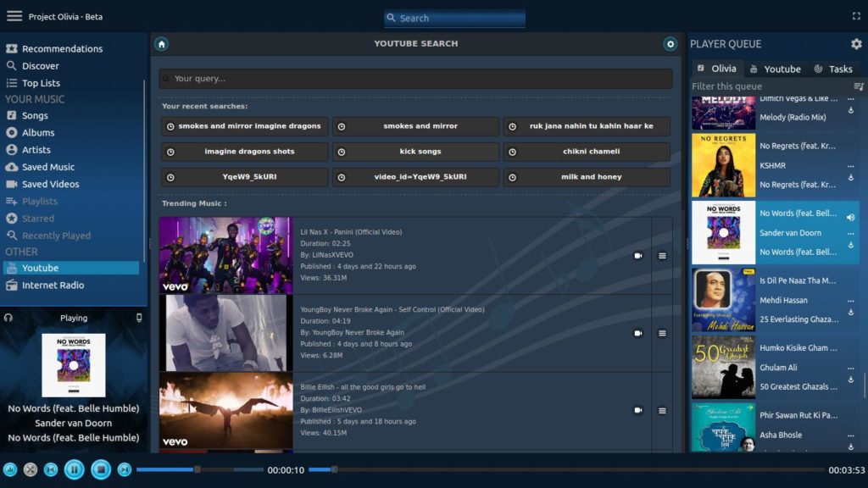Open YouTube search settings gear icon
Viewport: 868px width, 488px height.
click(670, 44)
